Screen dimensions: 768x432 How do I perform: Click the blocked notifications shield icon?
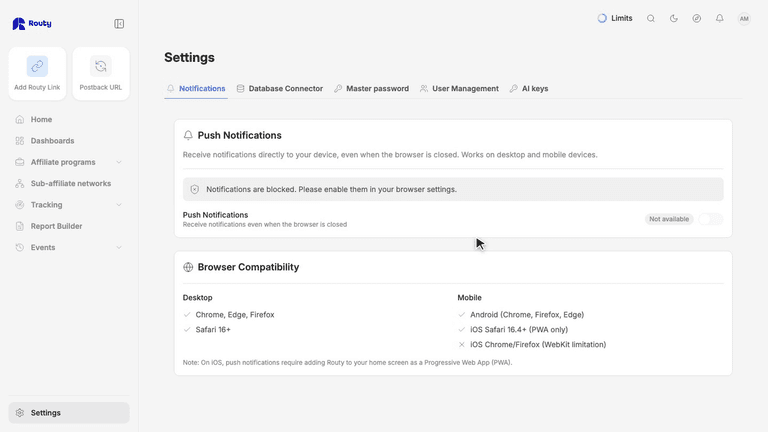(194, 189)
